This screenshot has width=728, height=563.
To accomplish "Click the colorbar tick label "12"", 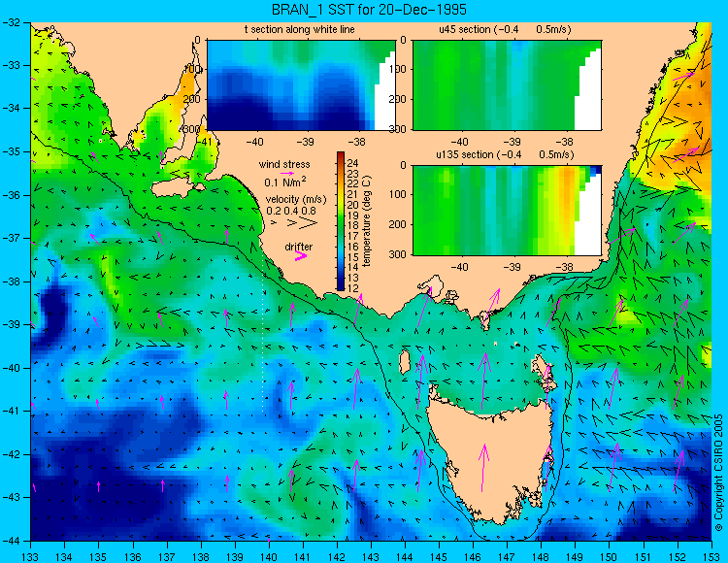I will tap(353, 288).
